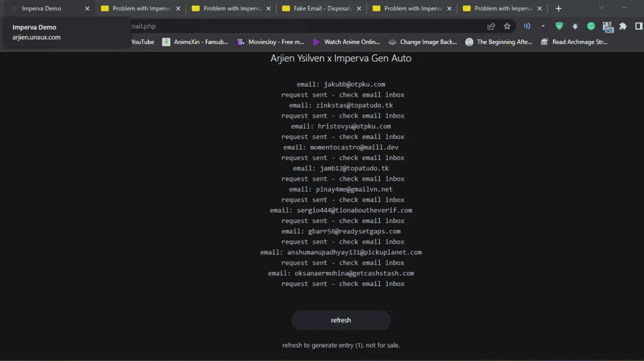Screen dimensions: 644x361
Task: Close the Problem with Imperva tab beside the new-tab button
Action: [540, 9]
